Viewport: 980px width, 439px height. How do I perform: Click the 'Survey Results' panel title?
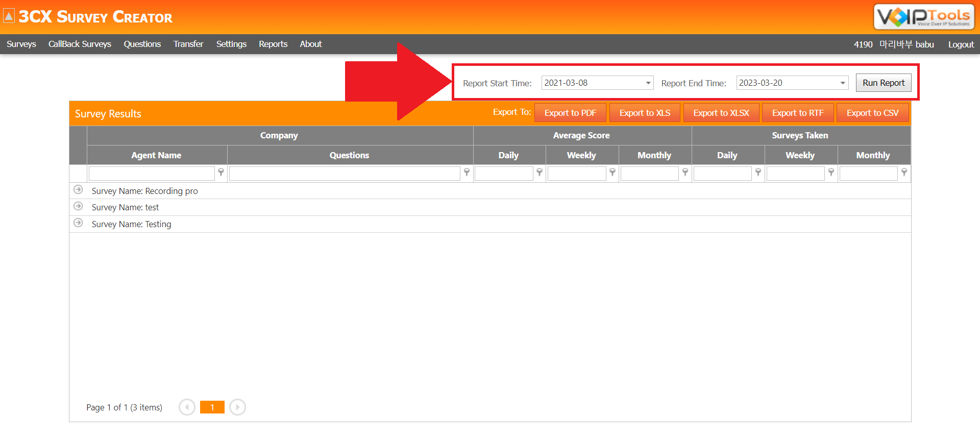(108, 114)
